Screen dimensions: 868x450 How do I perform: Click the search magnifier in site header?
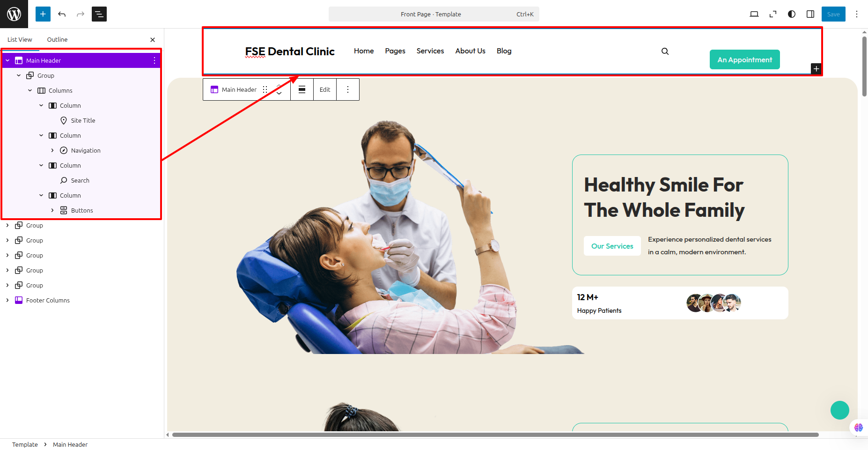click(x=665, y=51)
